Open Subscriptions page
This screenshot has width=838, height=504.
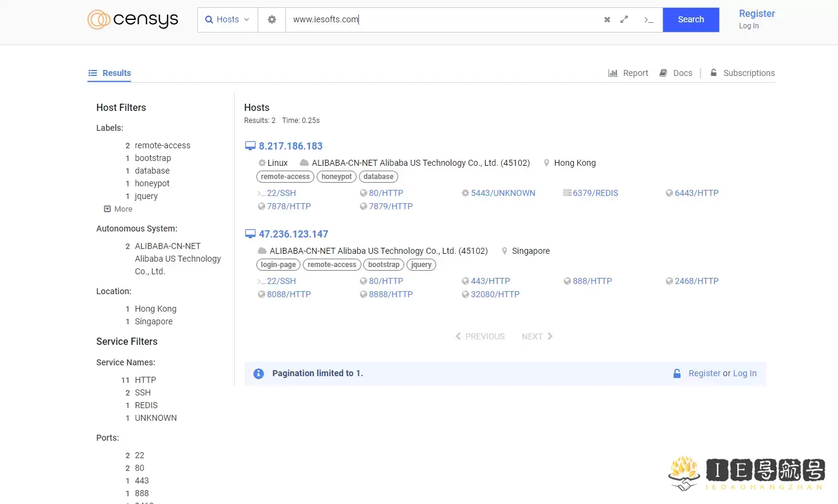pyautogui.click(x=742, y=73)
